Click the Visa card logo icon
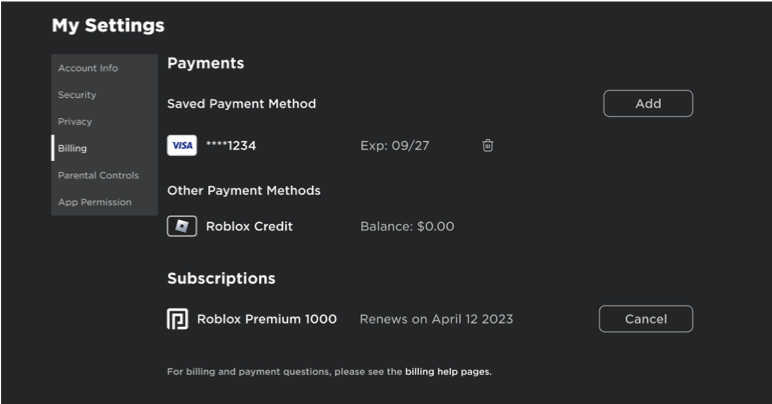This screenshot has width=772, height=404. point(181,145)
